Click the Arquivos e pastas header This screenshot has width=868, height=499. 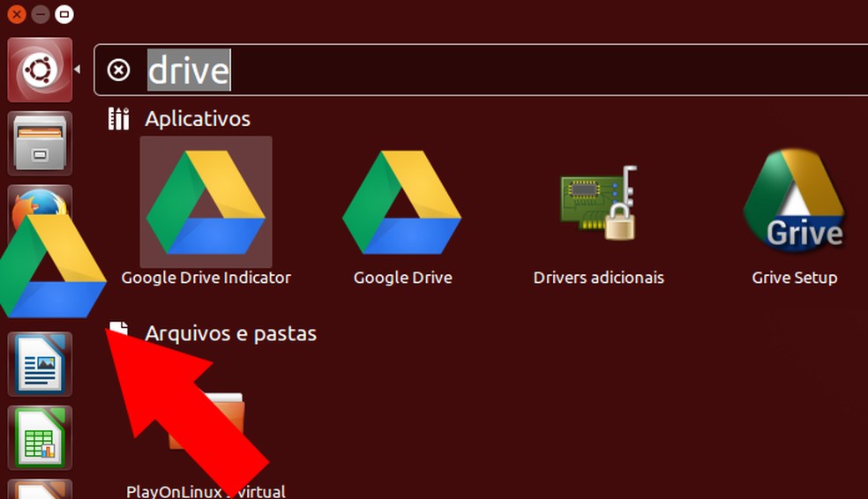tap(230, 333)
